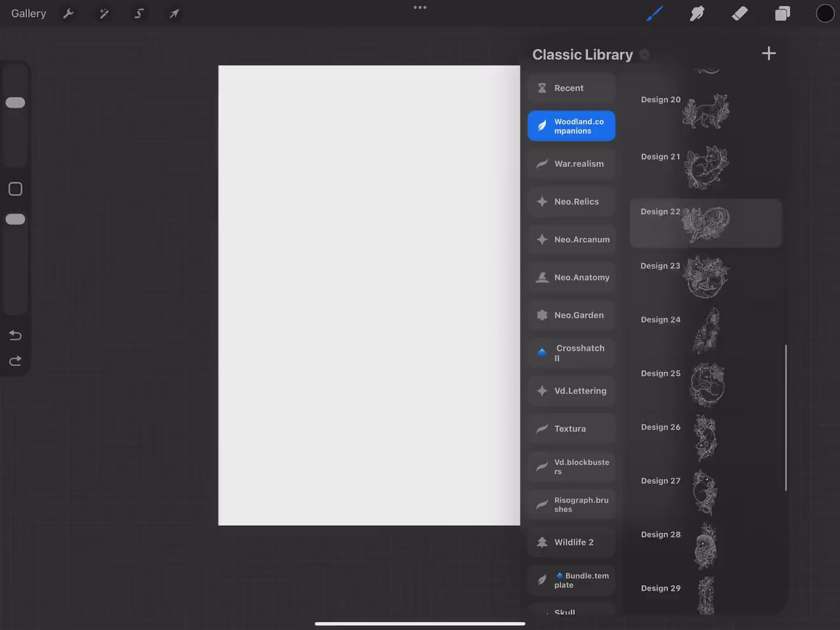Select the Design 28 brush
This screenshot has width=840, height=630.
[x=705, y=546]
